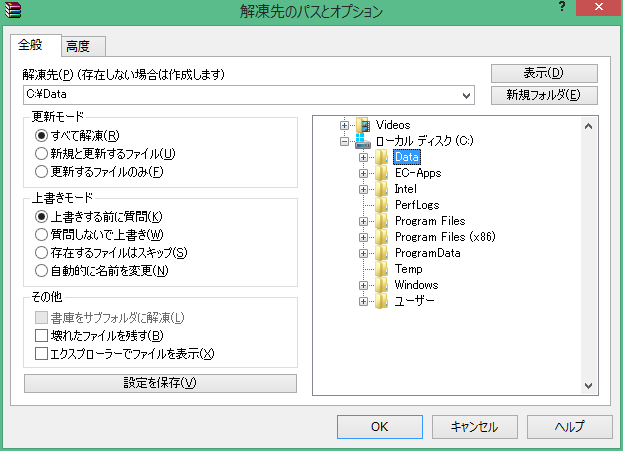The image size is (623, 451).
Task: Open the 解凍先 path dropdown arrow
Action: click(x=466, y=95)
